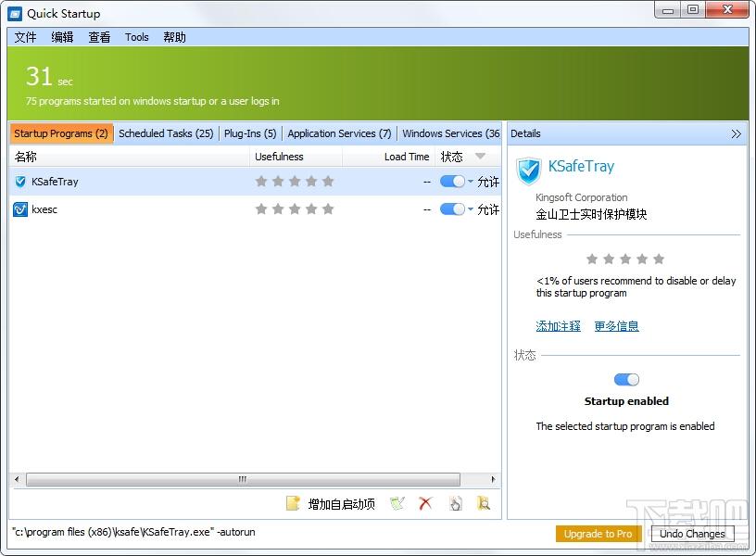Viewport: 756px width, 556px height.
Task: Toggle the startup switch in Details panel
Action: (626, 380)
